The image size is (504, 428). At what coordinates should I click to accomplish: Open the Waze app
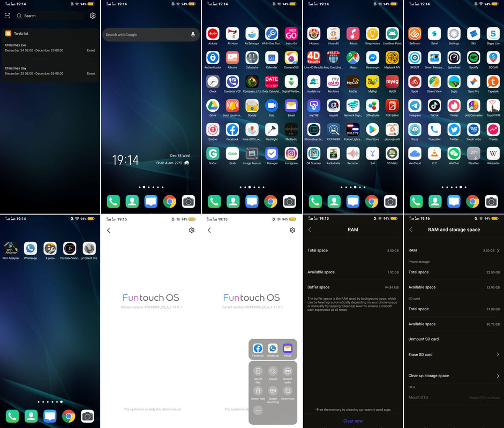click(x=415, y=129)
